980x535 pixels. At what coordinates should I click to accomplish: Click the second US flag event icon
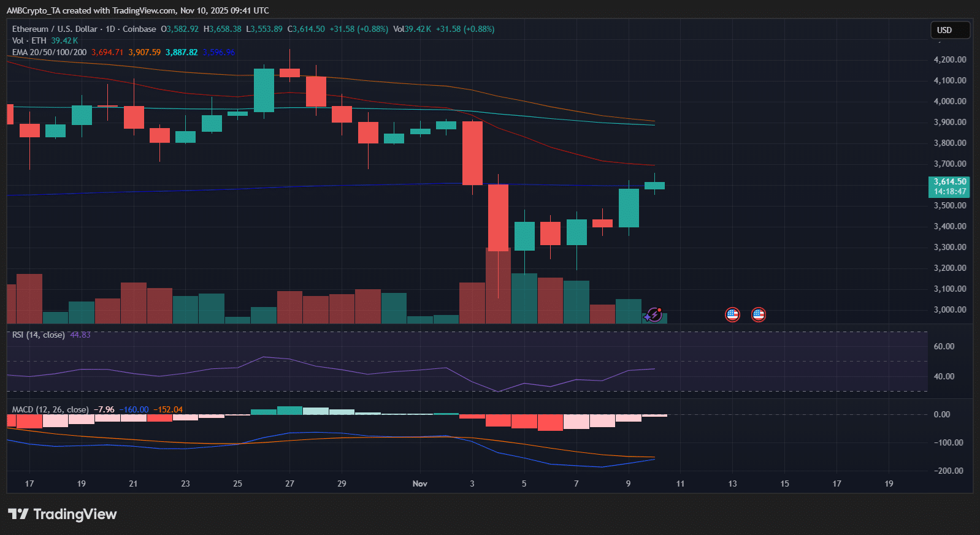[x=759, y=315]
